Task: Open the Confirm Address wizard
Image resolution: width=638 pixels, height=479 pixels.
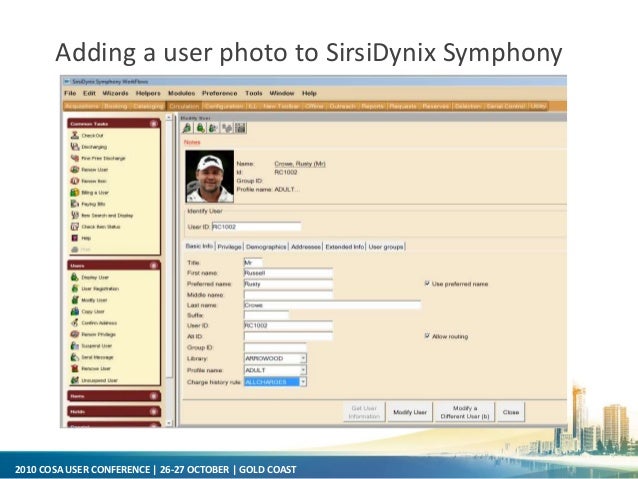Action: [94, 323]
